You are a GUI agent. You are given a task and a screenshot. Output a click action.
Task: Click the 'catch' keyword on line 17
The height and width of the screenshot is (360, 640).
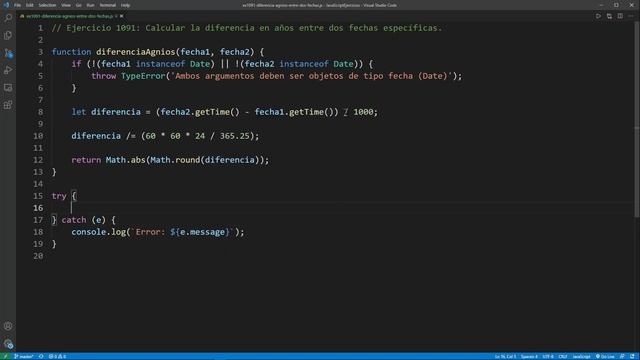[74, 220]
